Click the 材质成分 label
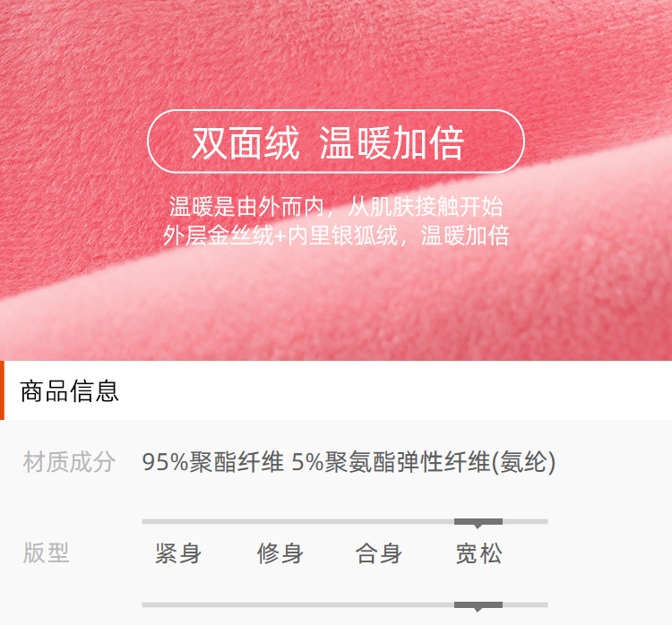The width and height of the screenshot is (672, 625). [69, 462]
